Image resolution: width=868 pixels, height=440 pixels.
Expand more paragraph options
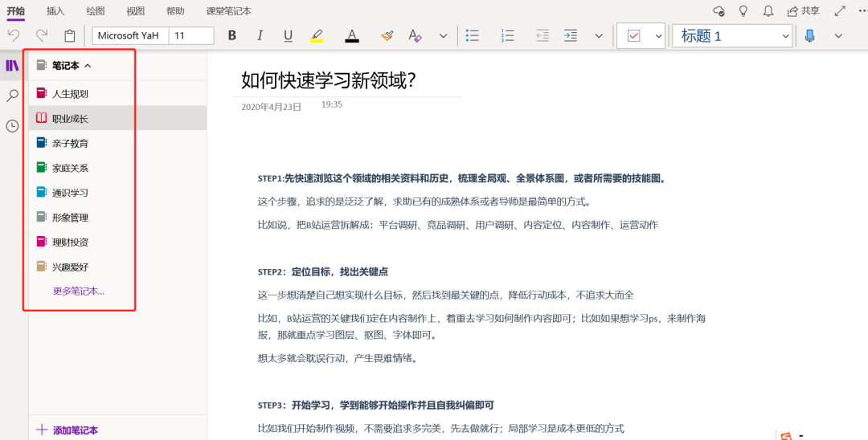[599, 36]
